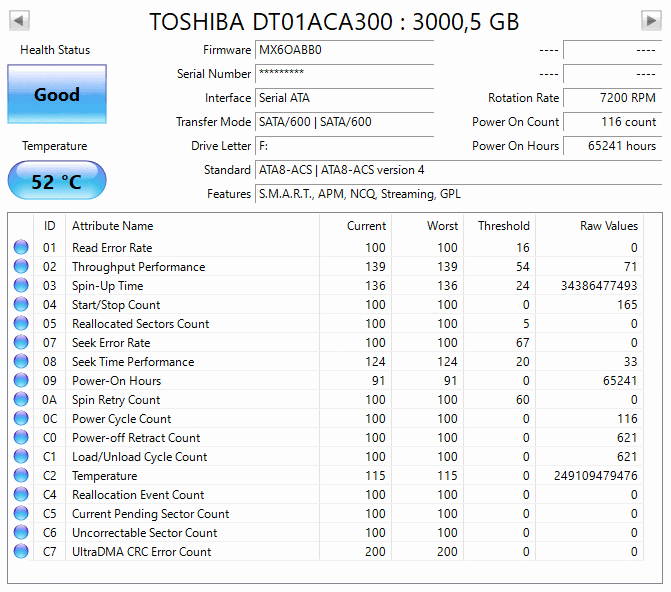Click status orb for Spin-Up Time
Image resolution: width=671 pixels, height=592 pixels.
[21, 285]
